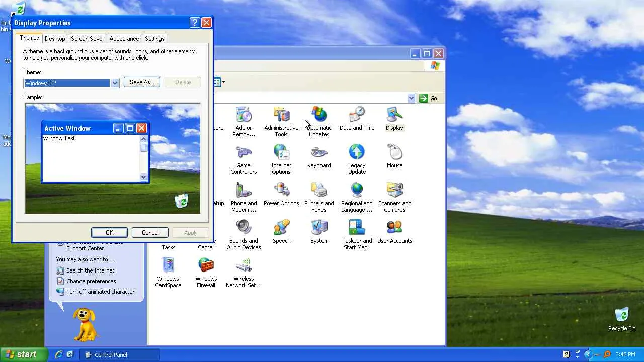Click the clock showing 3:45 PM
644x362 pixels.
click(x=625, y=354)
